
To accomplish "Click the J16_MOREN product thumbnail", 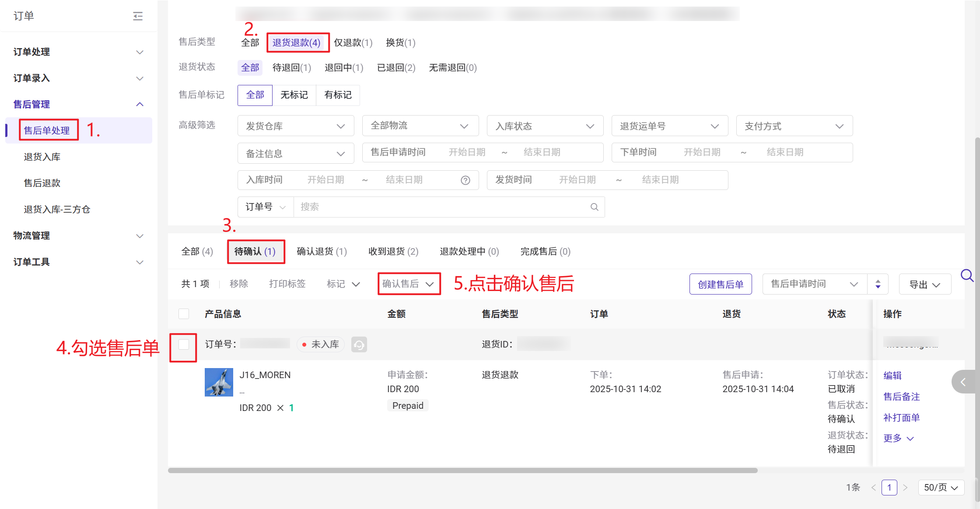I will (219, 383).
